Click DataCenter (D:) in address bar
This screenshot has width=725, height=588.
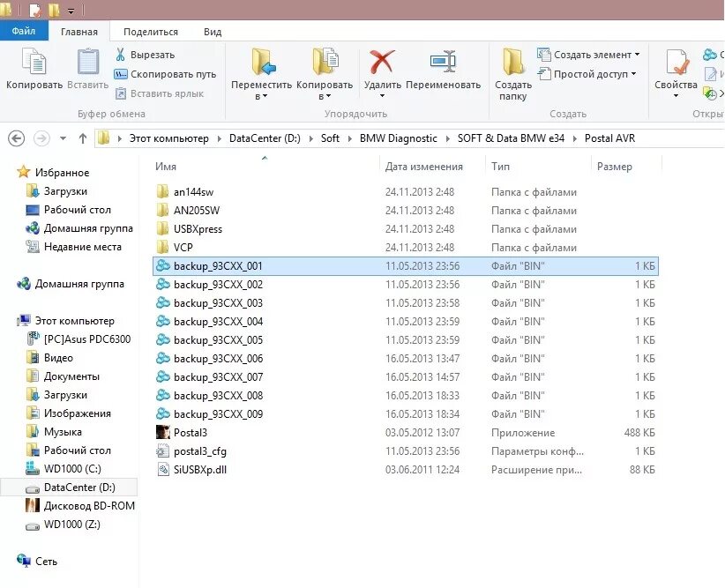tap(265, 138)
